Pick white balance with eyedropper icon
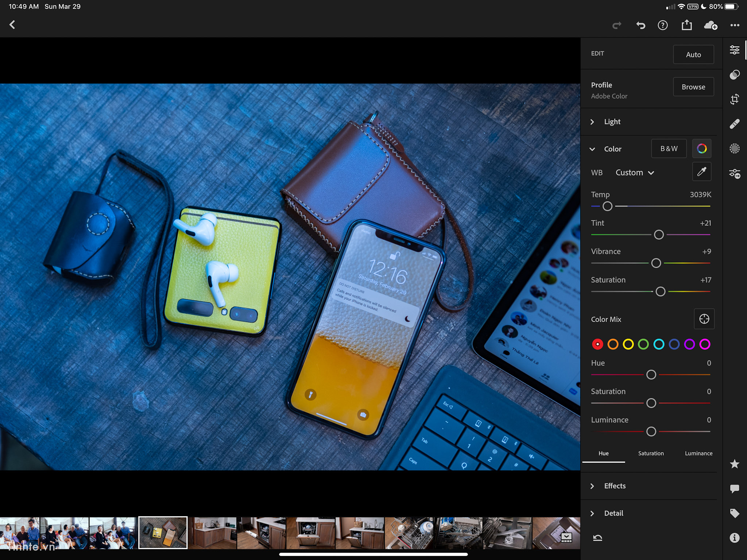Image resolution: width=747 pixels, height=560 pixels. pos(702,171)
